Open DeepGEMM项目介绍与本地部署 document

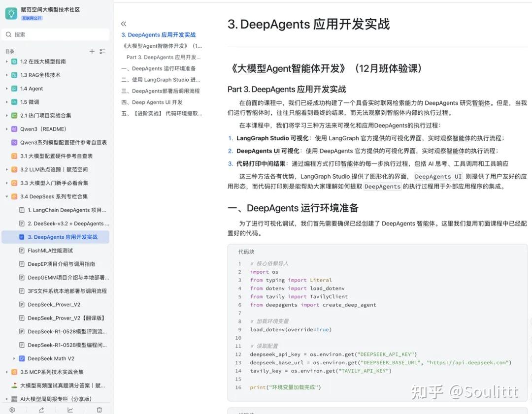68,277
